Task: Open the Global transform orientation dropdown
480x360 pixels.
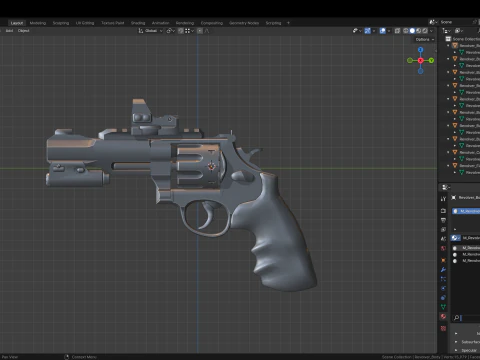Action: pyautogui.click(x=151, y=31)
